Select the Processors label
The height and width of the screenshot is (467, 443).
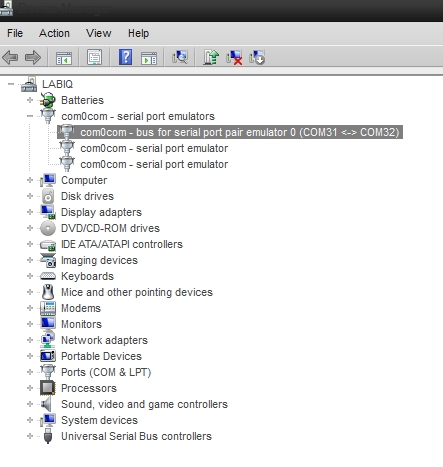coord(89,388)
